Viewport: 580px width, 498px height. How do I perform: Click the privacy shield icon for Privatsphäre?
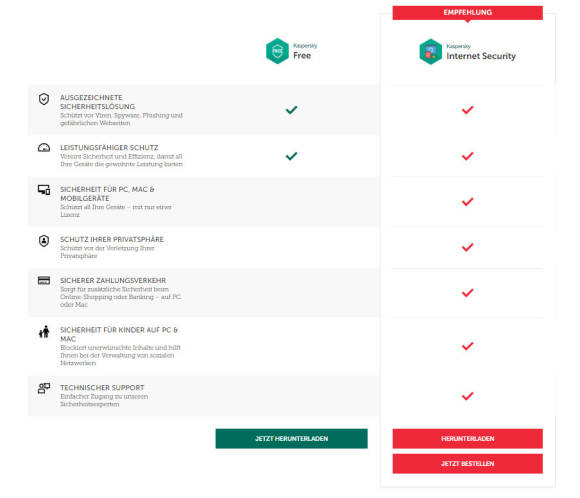(x=44, y=241)
